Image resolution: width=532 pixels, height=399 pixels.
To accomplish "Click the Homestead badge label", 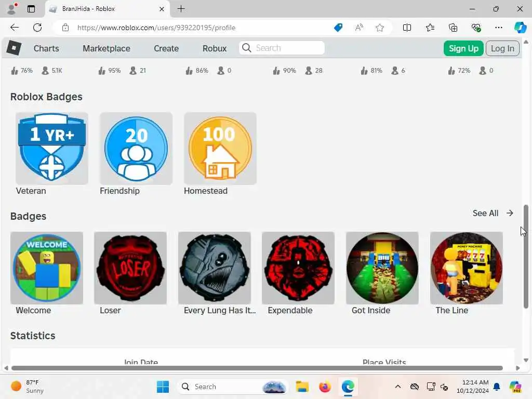I will [x=206, y=191].
